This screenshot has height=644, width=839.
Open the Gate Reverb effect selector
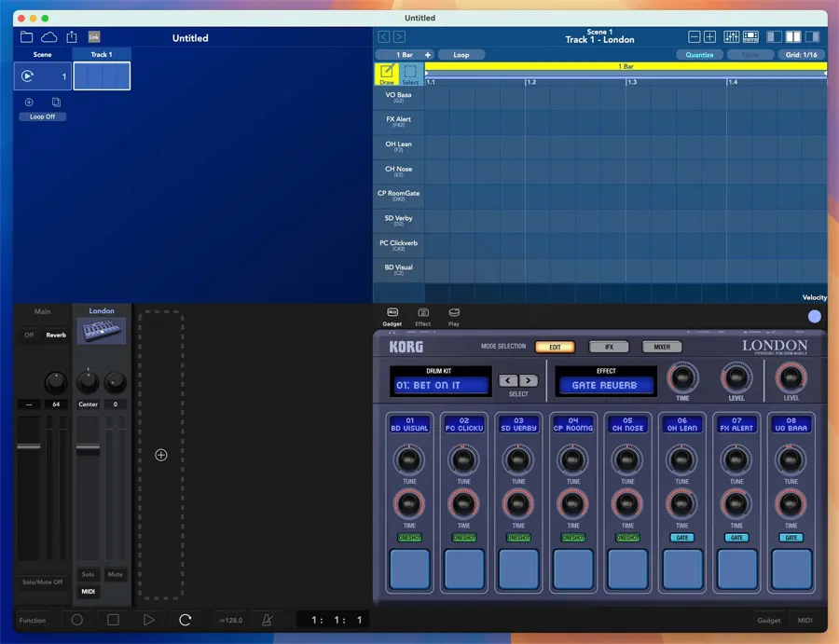[605, 385]
